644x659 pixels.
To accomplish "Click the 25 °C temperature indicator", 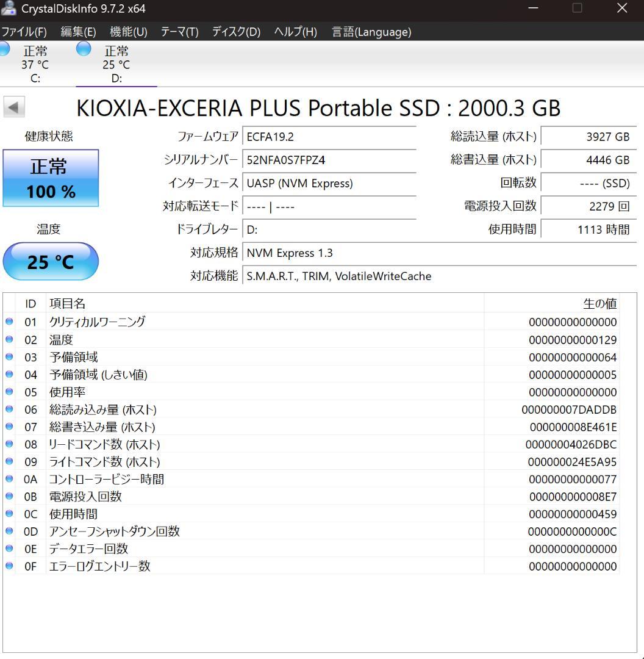I will coord(50,261).
